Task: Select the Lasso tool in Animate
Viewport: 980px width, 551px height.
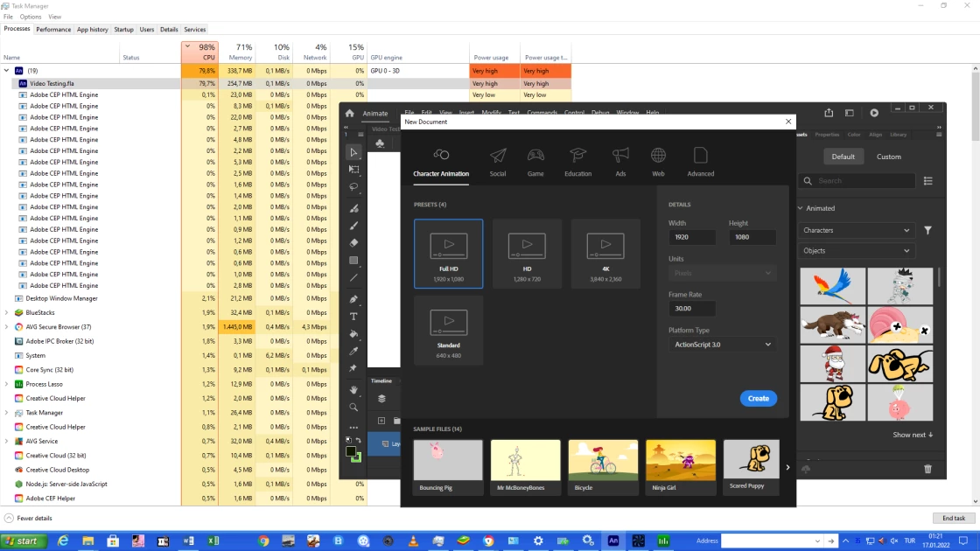Action: 353,187
